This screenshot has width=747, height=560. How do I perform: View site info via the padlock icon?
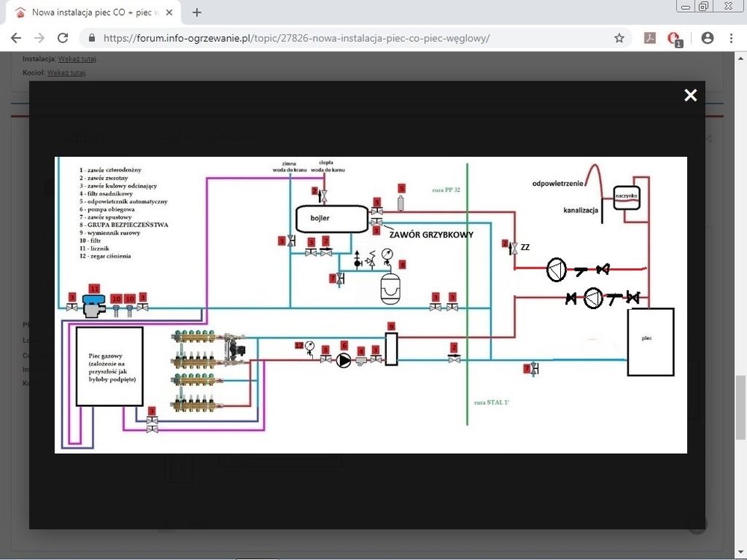click(93, 38)
